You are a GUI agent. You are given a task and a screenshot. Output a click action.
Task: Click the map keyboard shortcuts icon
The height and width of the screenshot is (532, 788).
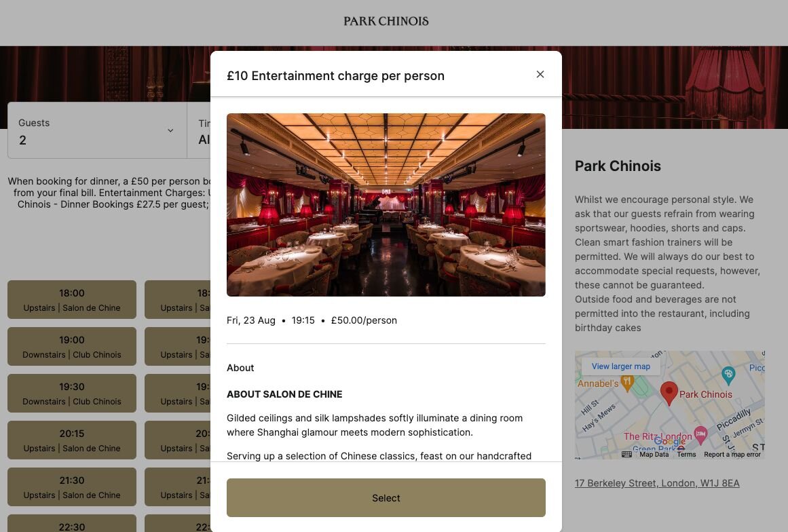click(626, 454)
